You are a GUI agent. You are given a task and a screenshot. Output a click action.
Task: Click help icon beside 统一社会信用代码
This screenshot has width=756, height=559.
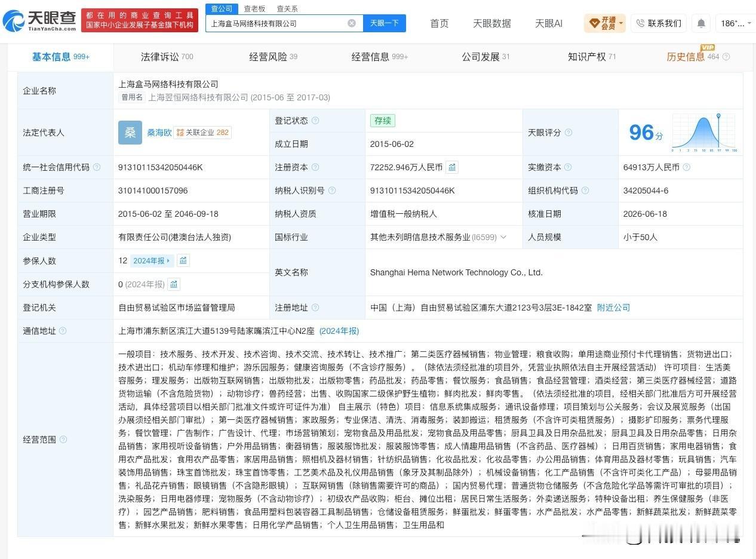pos(97,167)
